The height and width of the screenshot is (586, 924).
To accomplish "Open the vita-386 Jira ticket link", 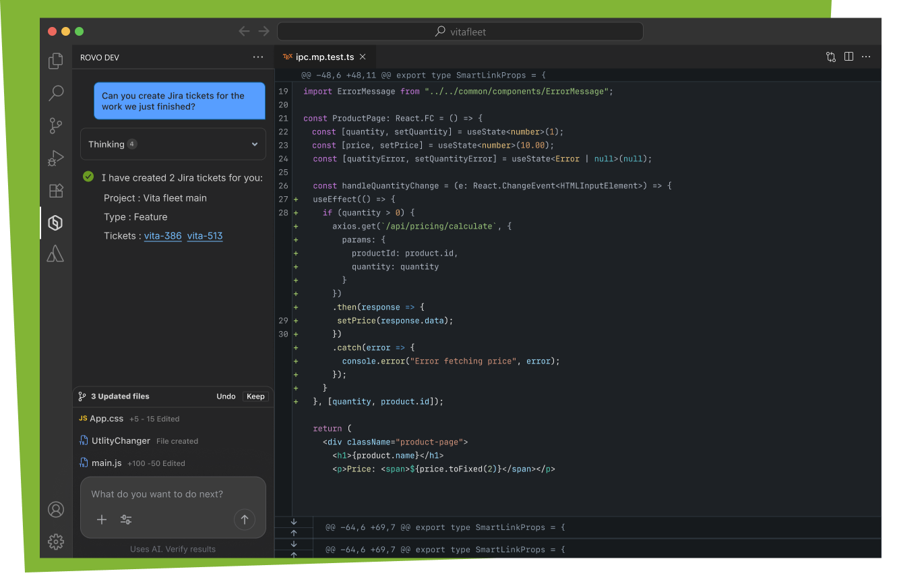I will point(162,236).
